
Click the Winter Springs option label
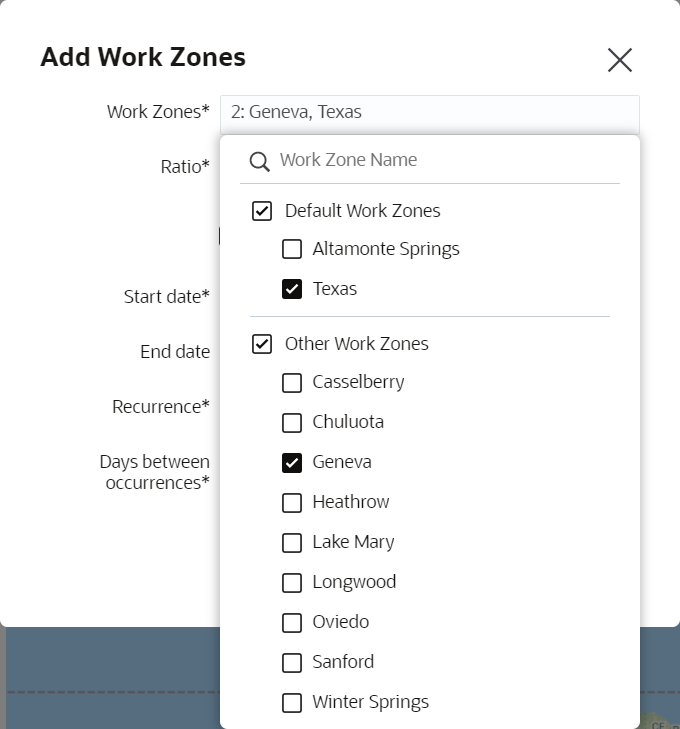click(x=370, y=702)
